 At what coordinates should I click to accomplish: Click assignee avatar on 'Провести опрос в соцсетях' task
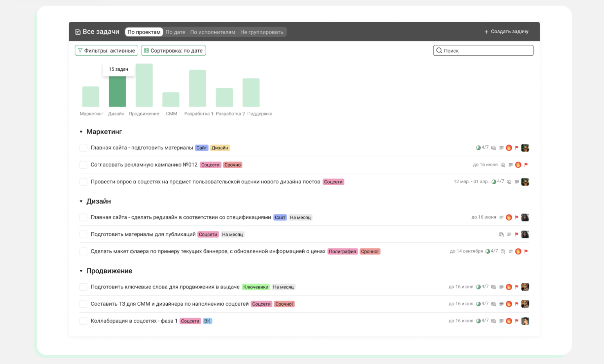[x=525, y=182]
